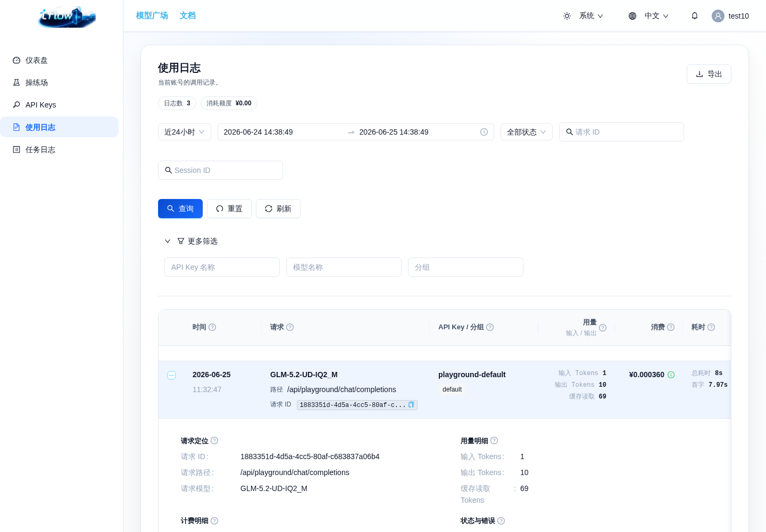Click the row path /api/playground/chat/completions

click(342, 389)
